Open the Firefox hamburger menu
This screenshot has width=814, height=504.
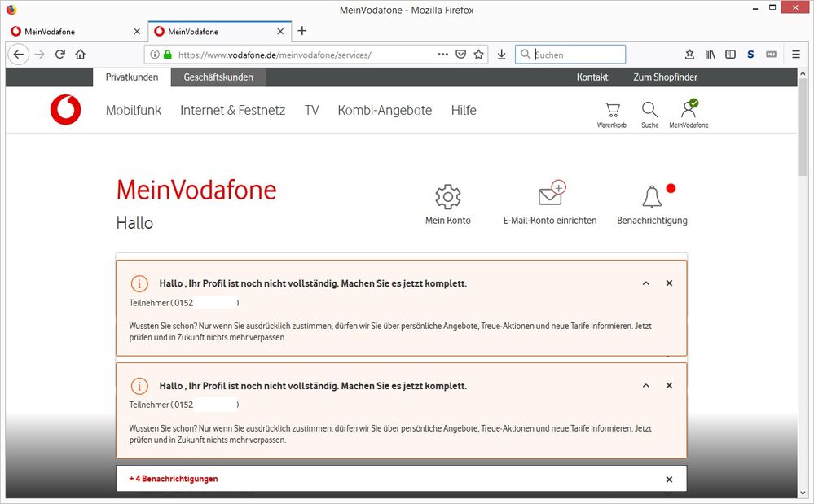(796, 55)
